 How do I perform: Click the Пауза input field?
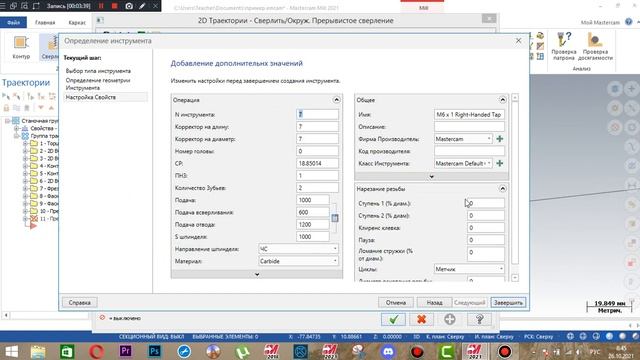point(486,240)
